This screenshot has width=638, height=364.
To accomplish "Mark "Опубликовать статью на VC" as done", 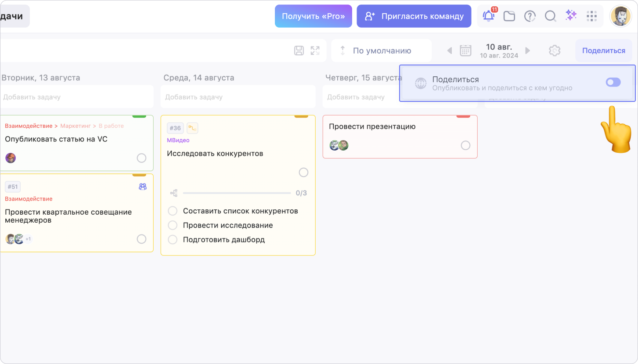I will 141,158.
